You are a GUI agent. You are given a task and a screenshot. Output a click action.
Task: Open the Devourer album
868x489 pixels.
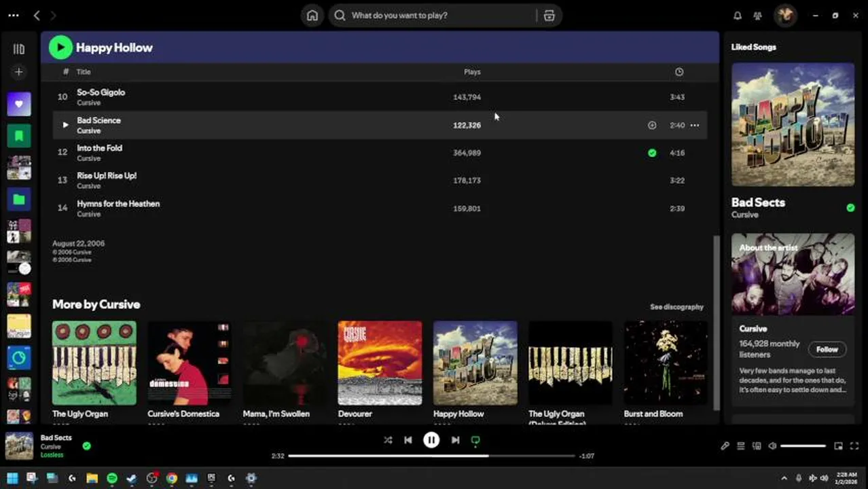380,363
